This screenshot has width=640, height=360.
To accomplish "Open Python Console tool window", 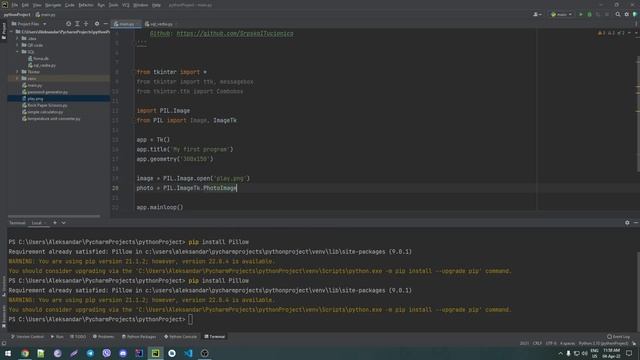I will coord(180,337).
